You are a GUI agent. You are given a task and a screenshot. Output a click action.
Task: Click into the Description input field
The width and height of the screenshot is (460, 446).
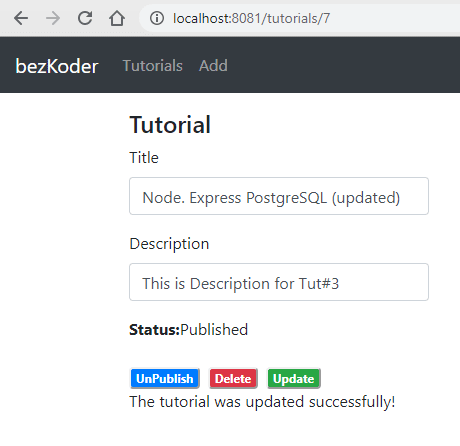279,282
